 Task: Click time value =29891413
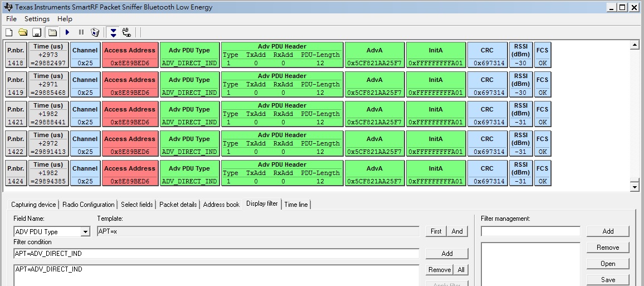click(x=48, y=152)
